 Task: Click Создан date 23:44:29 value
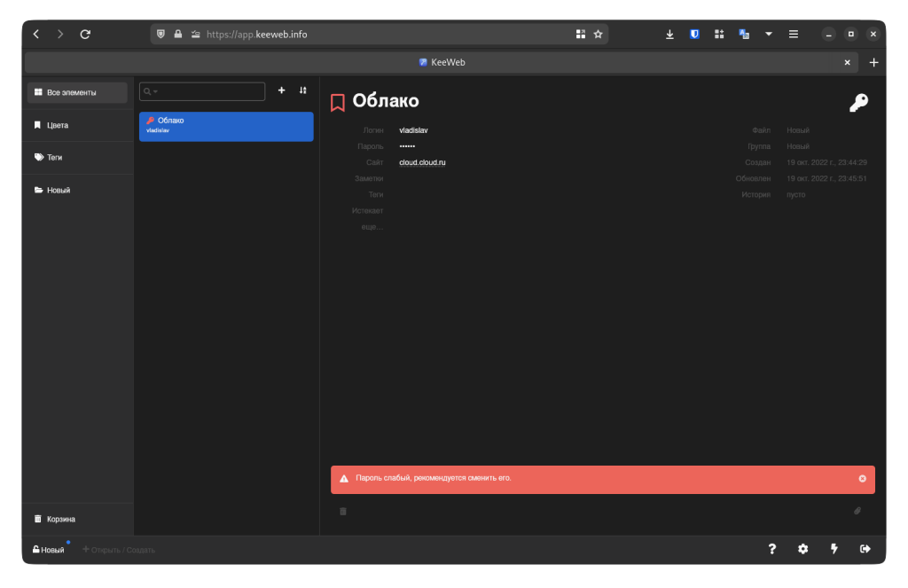[x=827, y=163]
